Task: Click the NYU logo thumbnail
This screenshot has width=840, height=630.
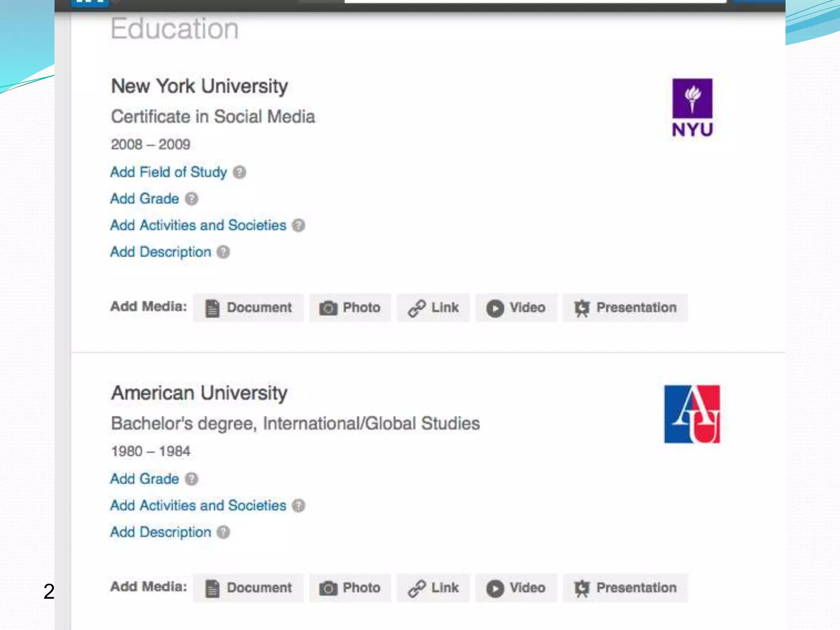Action: point(692,107)
